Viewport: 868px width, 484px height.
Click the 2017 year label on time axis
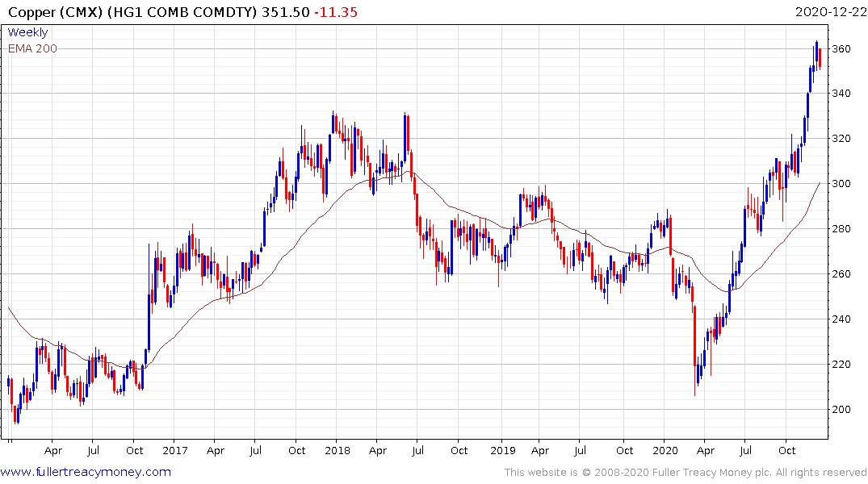pyautogui.click(x=175, y=451)
